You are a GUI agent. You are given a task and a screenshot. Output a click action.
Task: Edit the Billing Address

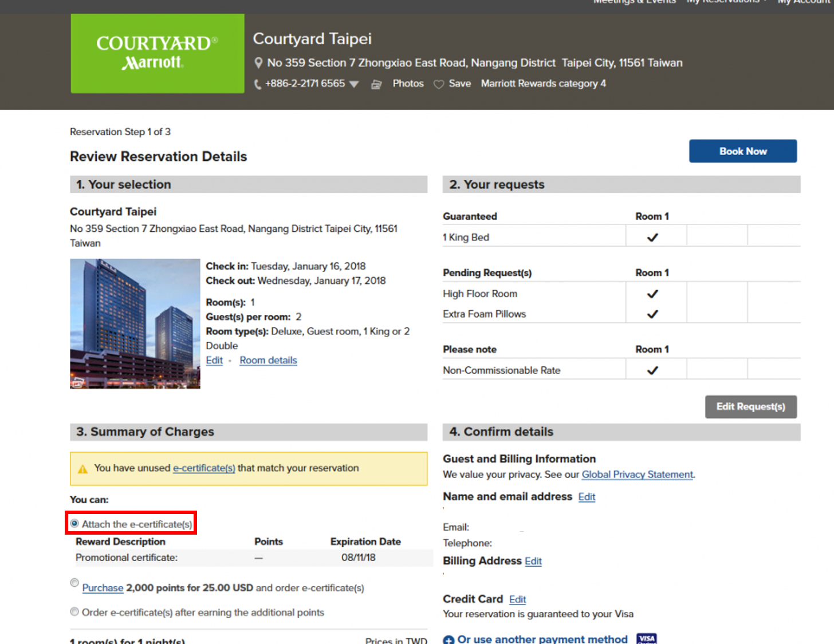pos(533,561)
